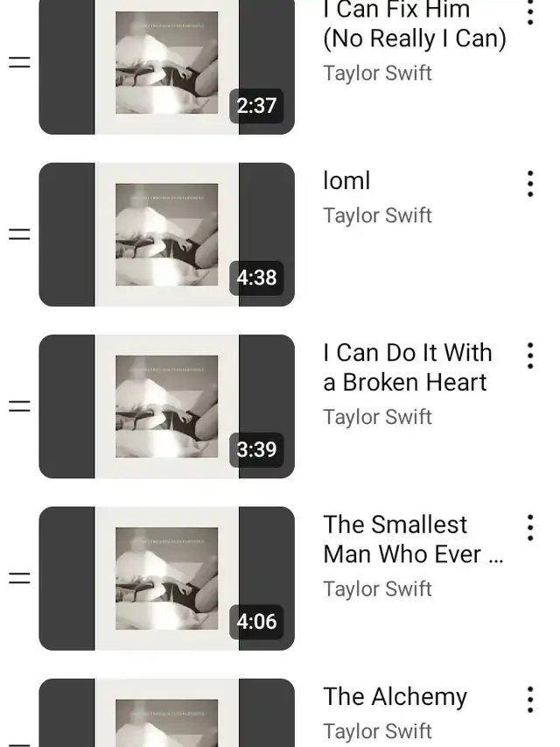Image resolution: width=560 pixels, height=747 pixels.
Task: Open options menu for loml
Action: click(x=530, y=184)
